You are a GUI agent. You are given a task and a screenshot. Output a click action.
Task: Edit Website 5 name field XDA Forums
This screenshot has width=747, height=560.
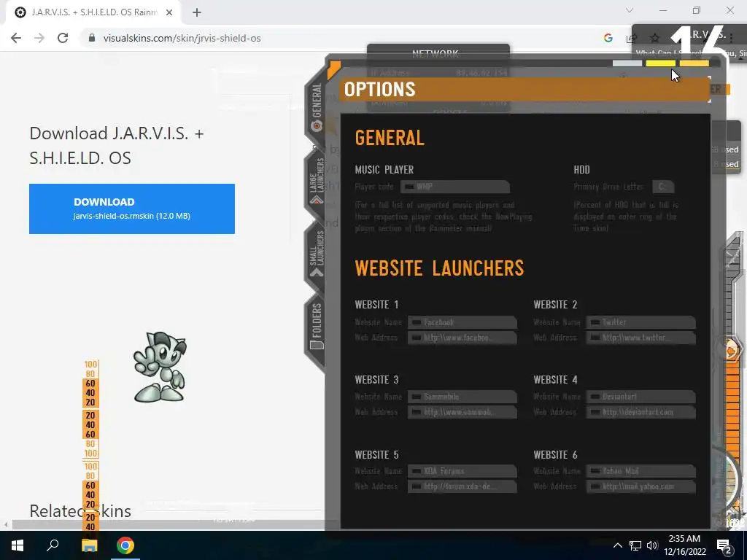coord(462,471)
